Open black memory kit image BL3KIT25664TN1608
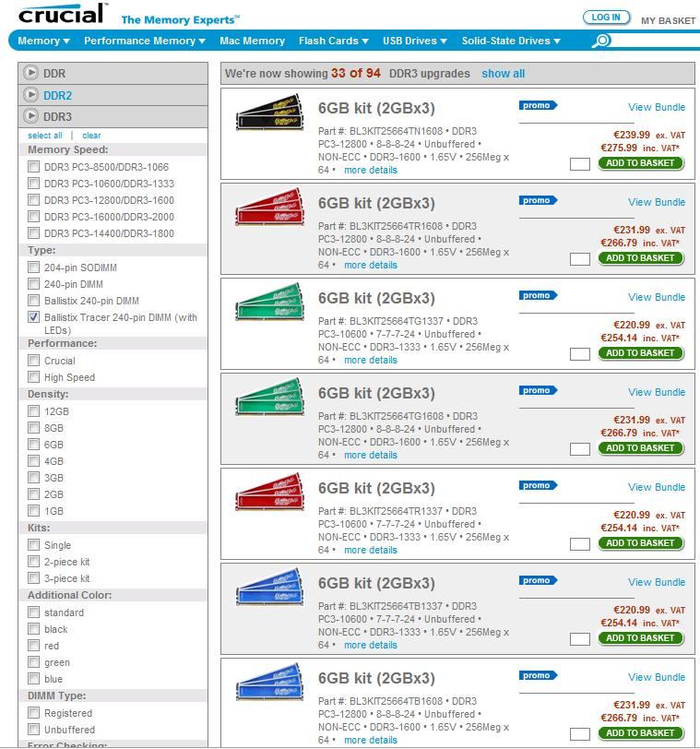The width and height of the screenshot is (700, 749). [x=270, y=113]
